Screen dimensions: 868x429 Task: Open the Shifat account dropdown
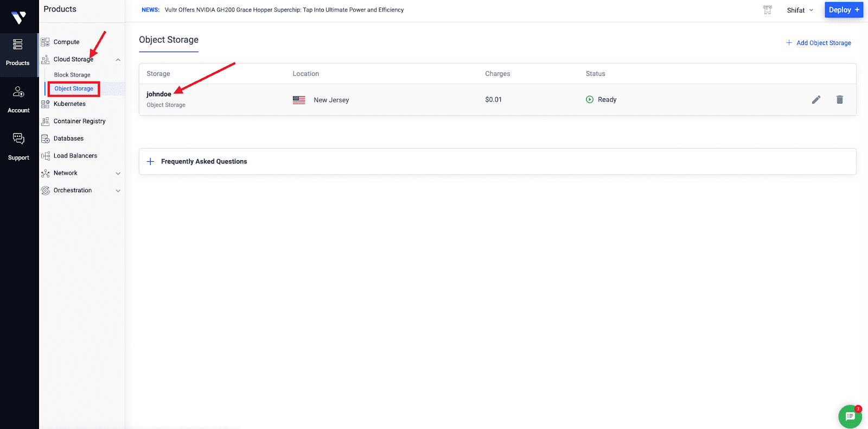[800, 10]
